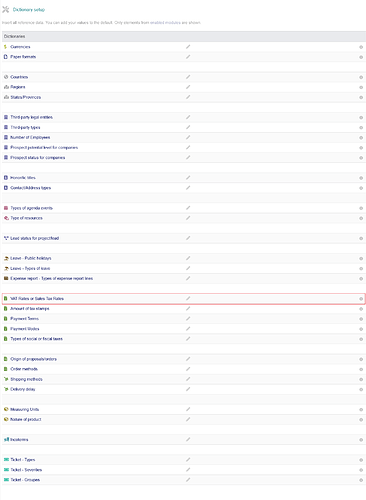Click pencil icon on VAT Rates or Sales Tax Rates row

[188, 298]
